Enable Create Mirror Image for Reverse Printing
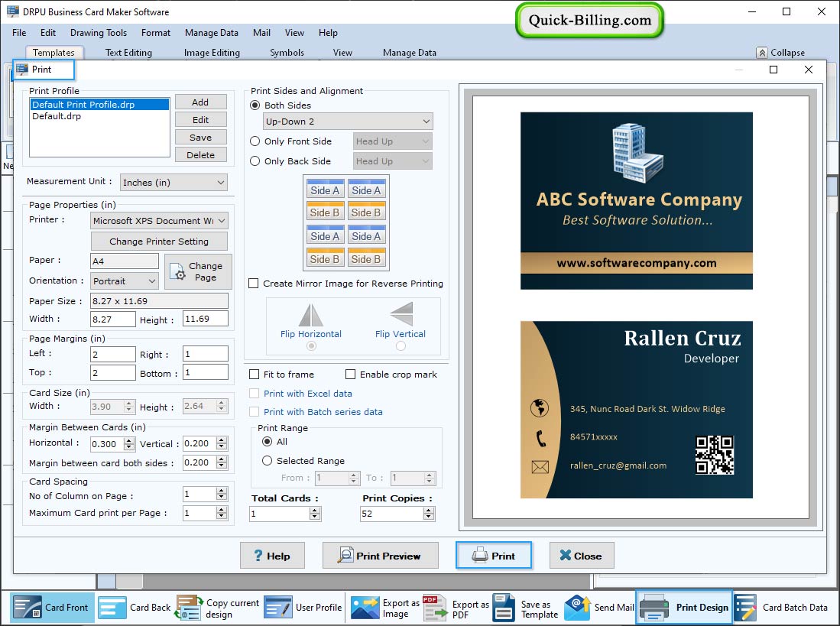 click(254, 284)
